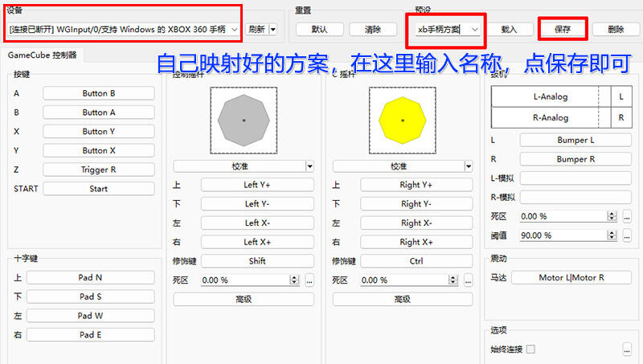Image resolution: width=643 pixels, height=364 pixels.
Task: Click the Right X+ mapping button
Action: 416,242
